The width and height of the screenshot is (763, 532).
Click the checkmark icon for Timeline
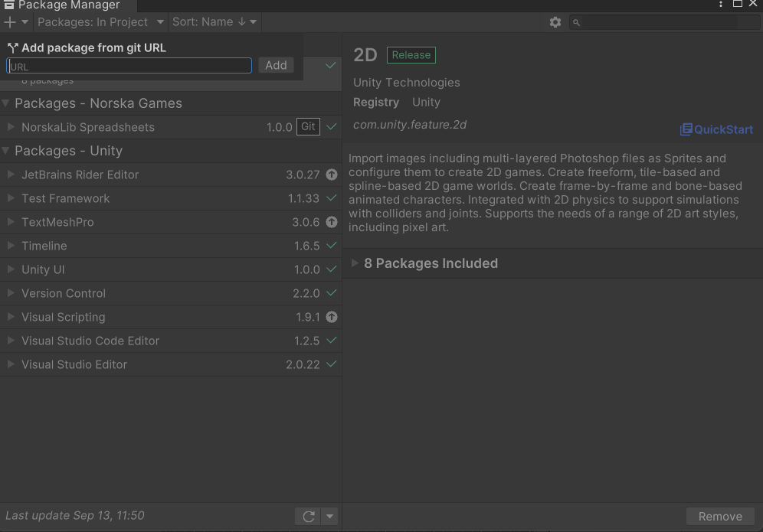click(x=332, y=246)
